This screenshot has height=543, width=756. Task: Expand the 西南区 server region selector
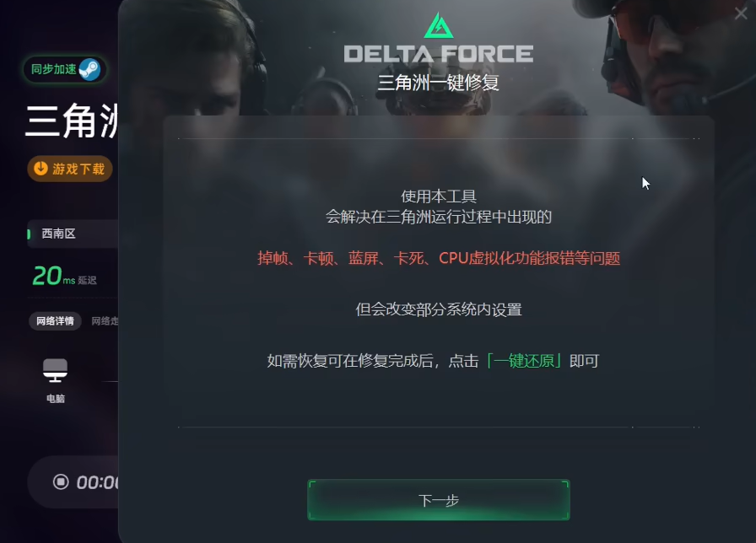73,234
